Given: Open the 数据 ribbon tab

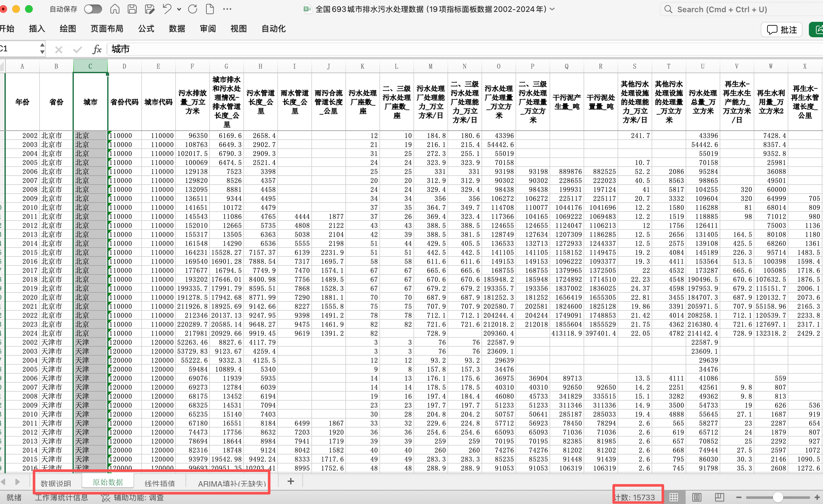Looking at the screenshot, I should point(177,29).
